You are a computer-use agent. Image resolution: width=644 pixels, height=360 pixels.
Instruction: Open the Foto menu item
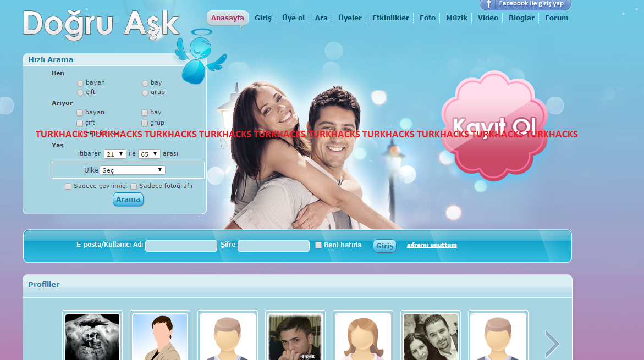(427, 18)
